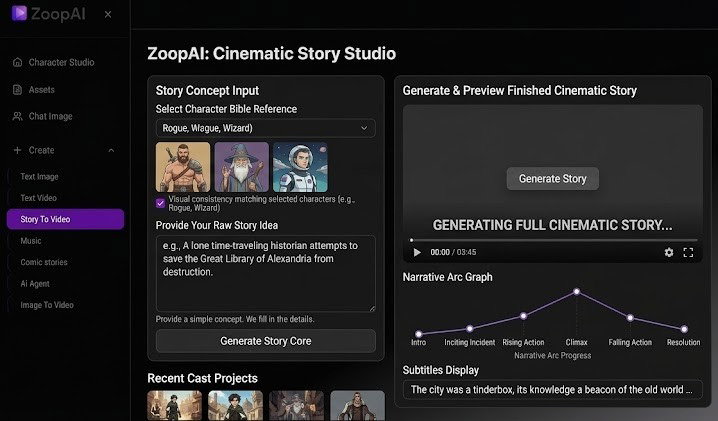
Task: Open the second Recent Cast Projects thumbnail
Action: point(235,405)
